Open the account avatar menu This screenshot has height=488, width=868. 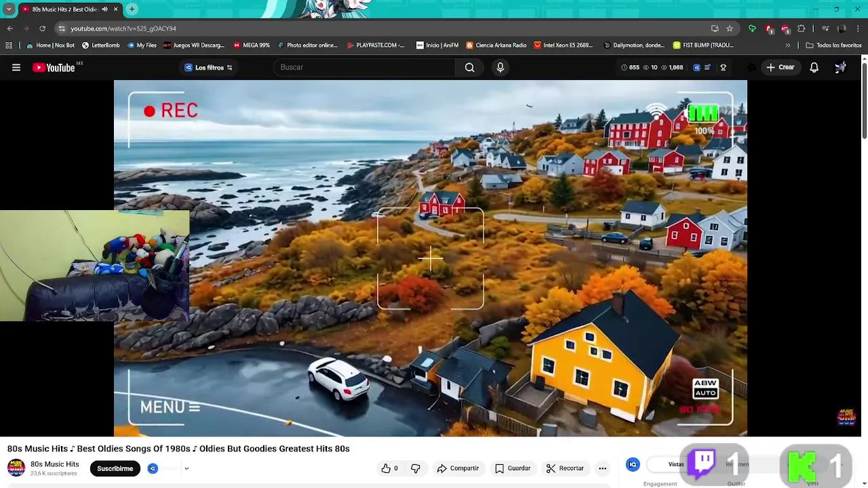840,67
